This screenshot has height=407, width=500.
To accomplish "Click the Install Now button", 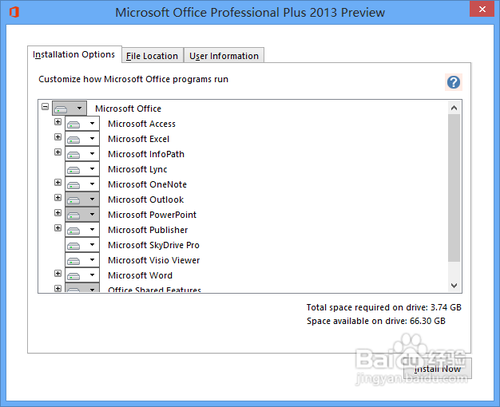I will (437, 369).
